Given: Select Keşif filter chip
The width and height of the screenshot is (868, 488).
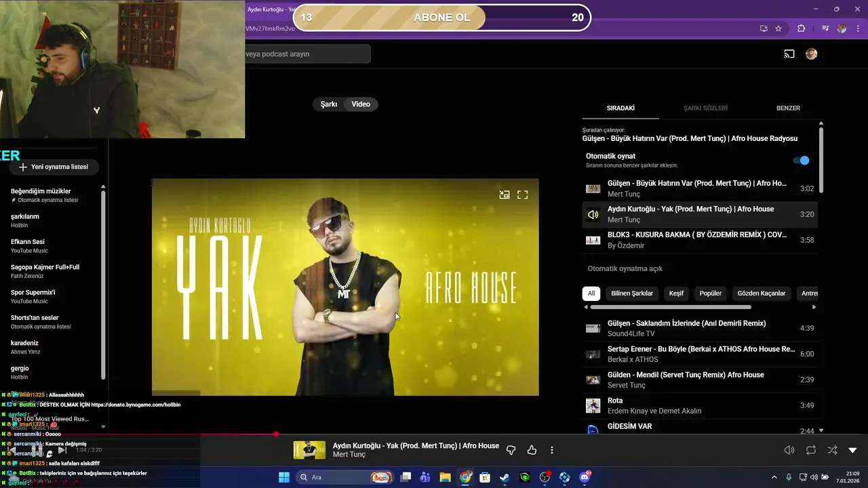Looking at the screenshot, I should [x=676, y=293].
